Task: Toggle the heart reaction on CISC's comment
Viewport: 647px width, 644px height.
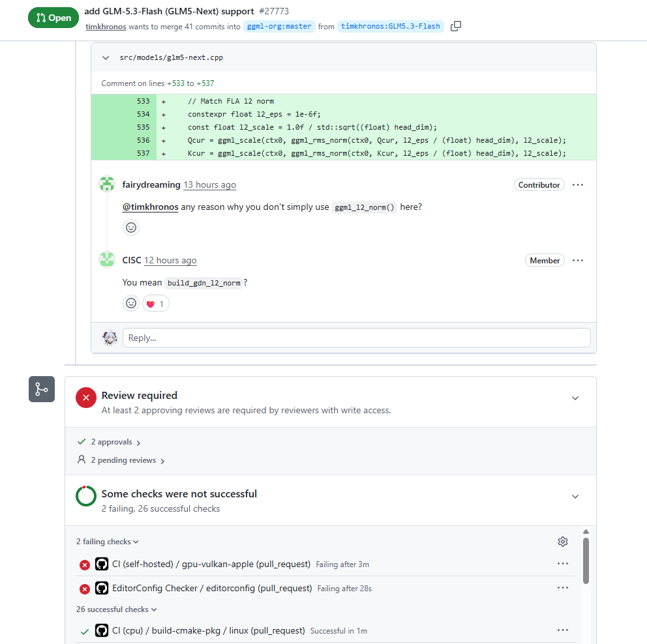Action: (156, 304)
